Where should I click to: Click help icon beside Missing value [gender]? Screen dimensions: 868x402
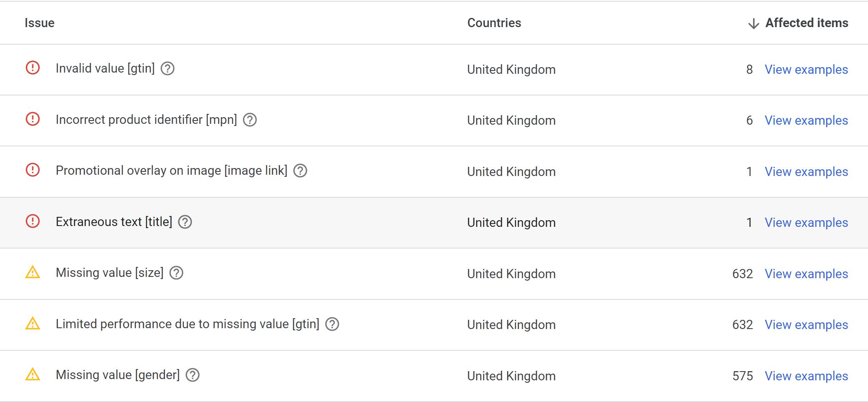193,375
